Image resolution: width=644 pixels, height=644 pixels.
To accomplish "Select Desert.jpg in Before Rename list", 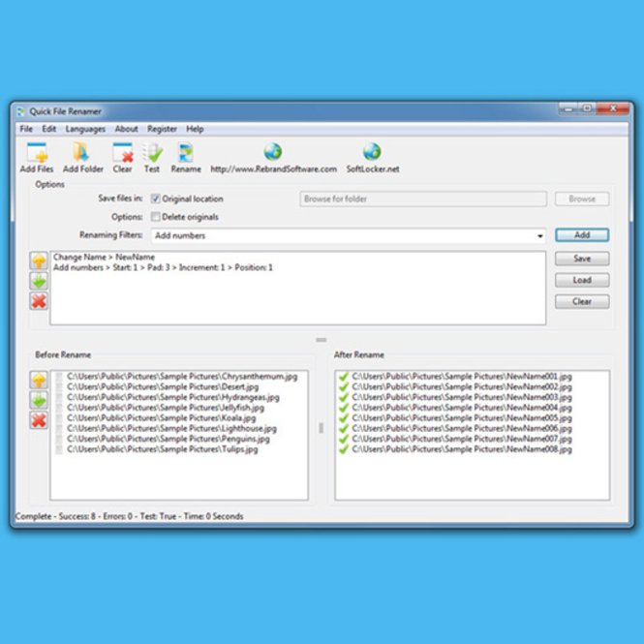I will click(x=163, y=387).
